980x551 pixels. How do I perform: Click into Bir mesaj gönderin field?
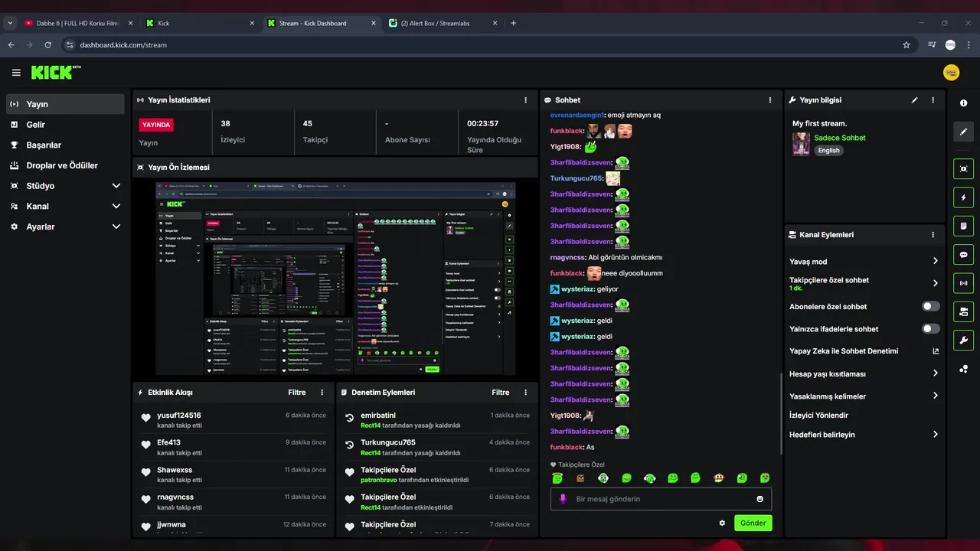pyautogui.click(x=661, y=499)
